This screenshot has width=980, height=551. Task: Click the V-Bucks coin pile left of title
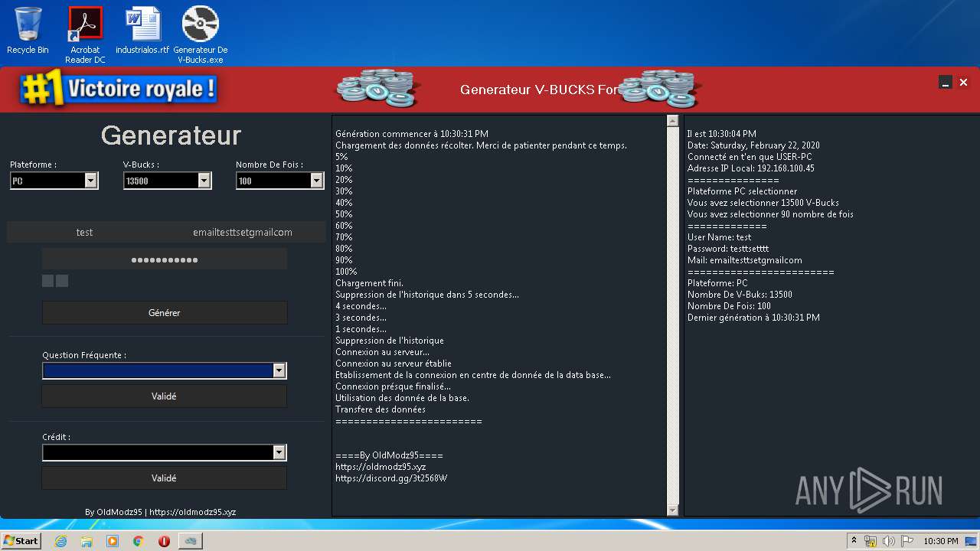pos(377,89)
